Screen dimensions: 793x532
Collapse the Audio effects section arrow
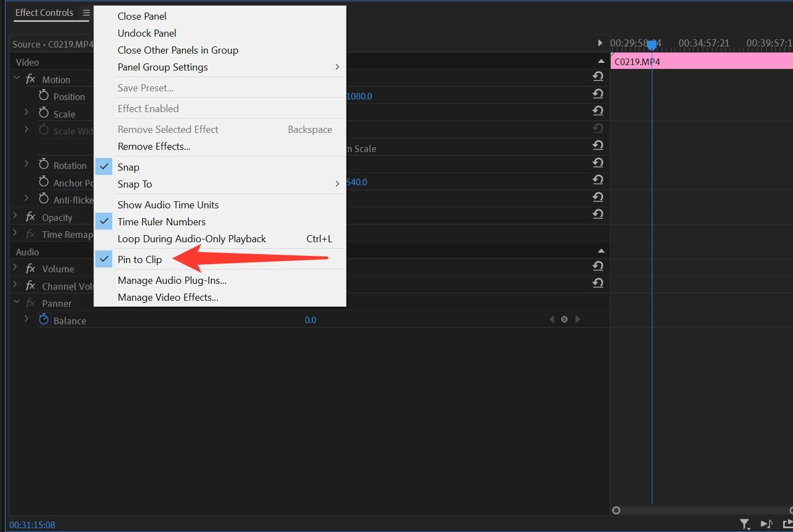pos(601,251)
